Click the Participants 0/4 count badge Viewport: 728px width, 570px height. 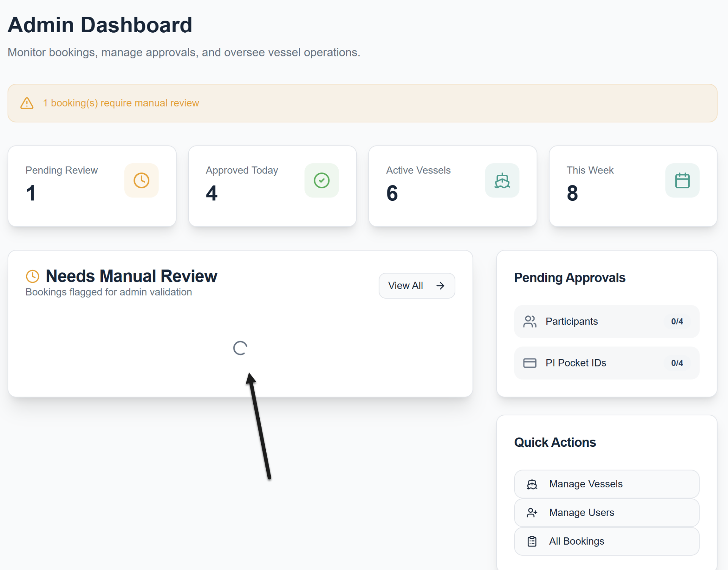tap(677, 321)
